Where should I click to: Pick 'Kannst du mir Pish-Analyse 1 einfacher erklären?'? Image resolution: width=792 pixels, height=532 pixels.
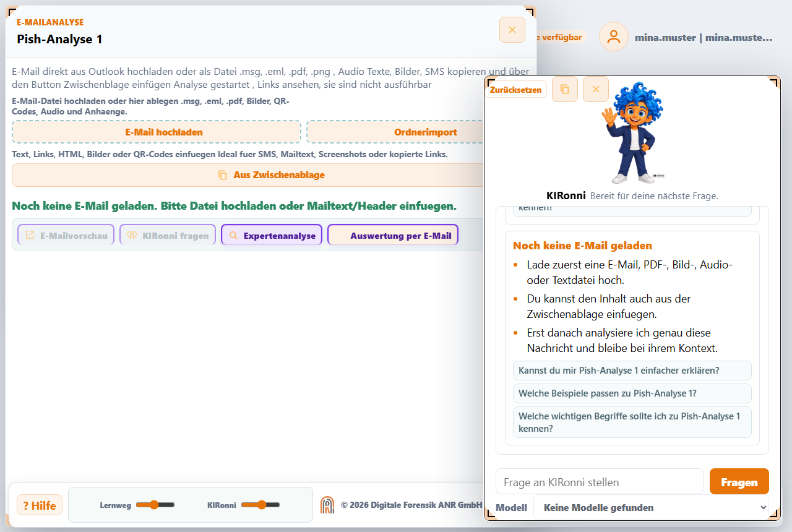tap(632, 371)
